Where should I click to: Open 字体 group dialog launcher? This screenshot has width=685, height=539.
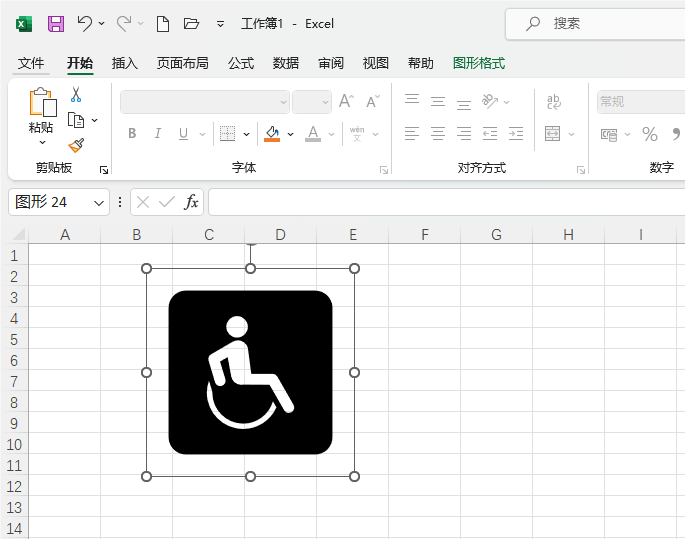384,170
